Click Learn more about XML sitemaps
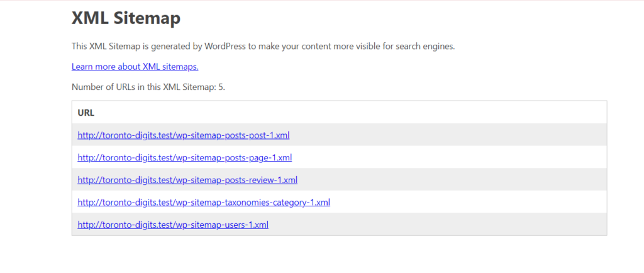This screenshot has height=273, width=644. pos(135,67)
